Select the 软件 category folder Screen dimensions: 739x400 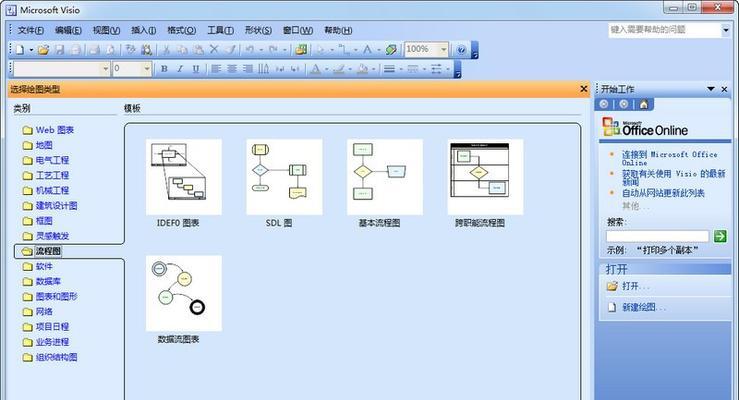[x=38, y=267]
